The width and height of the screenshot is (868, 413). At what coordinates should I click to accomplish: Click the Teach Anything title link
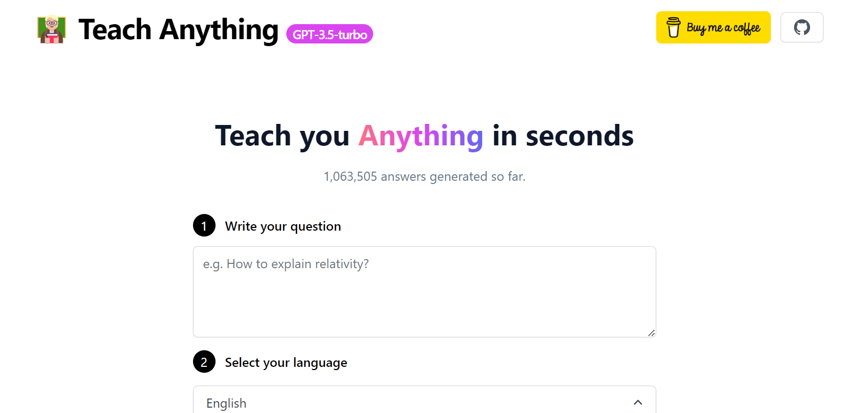(x=176, y=29)
